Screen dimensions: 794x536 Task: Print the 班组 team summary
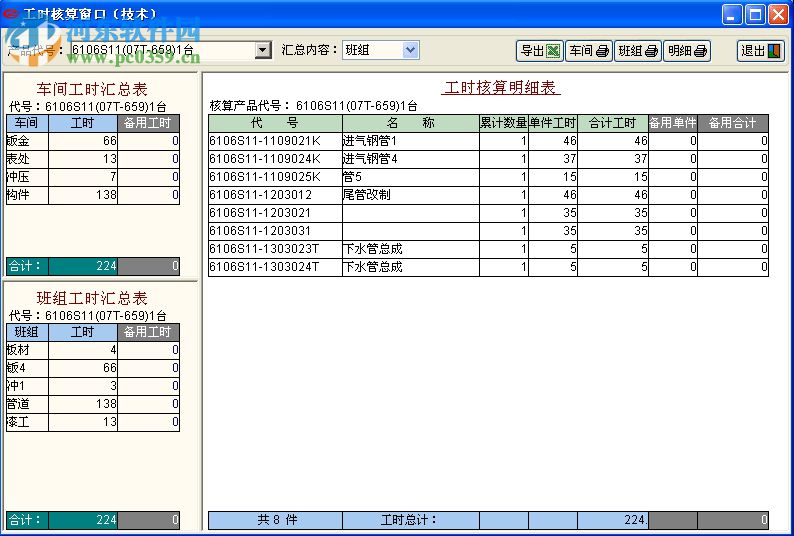coord(638,51)
